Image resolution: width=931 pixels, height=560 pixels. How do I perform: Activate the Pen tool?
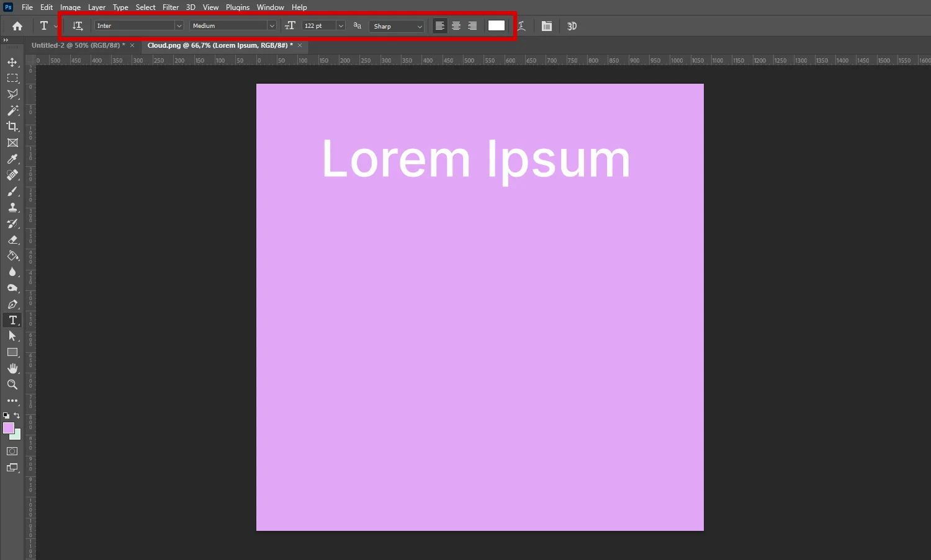(12, 304)
